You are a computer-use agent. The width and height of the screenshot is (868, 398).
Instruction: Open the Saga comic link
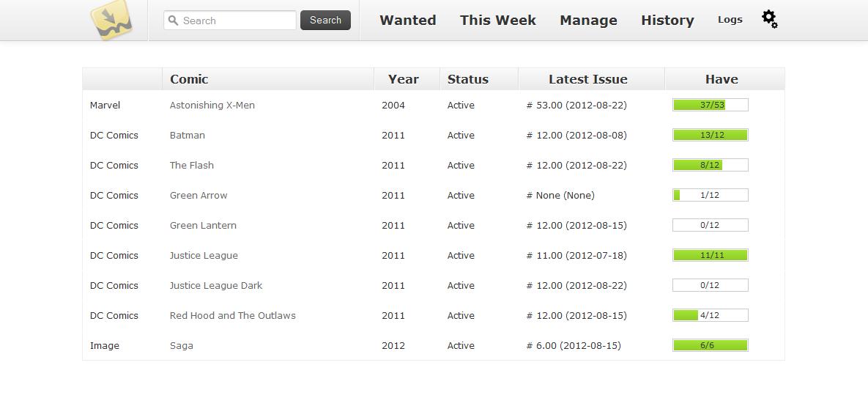click(x=182, y=346)
